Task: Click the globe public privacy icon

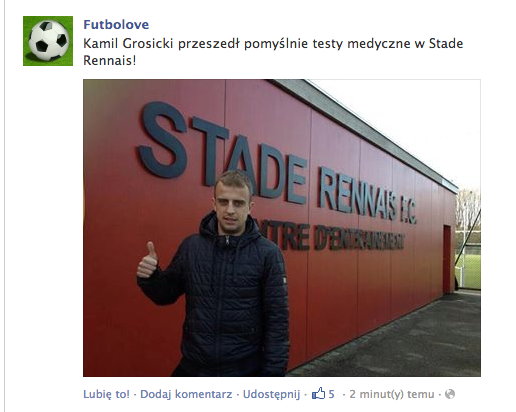Action: pos(450,394)
